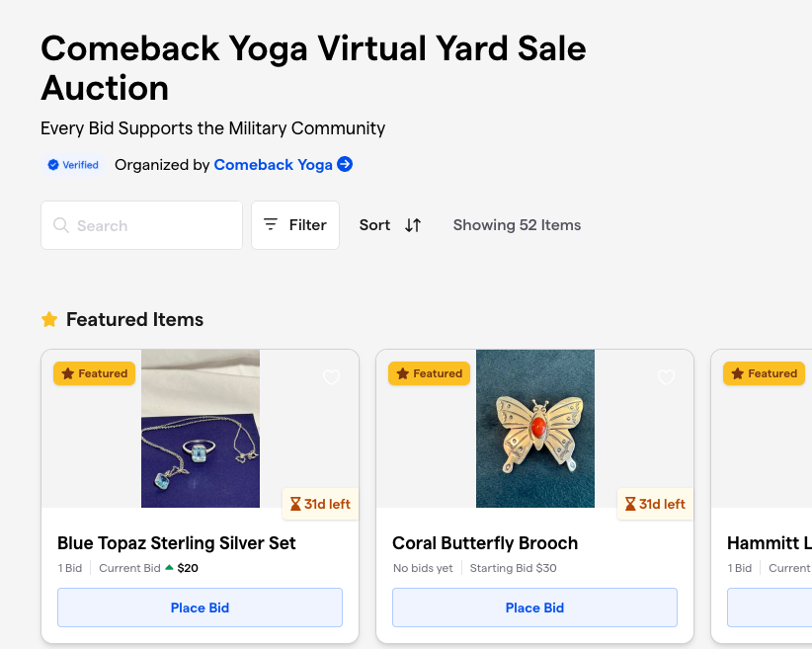Screen dimensions: 812x649
Task: Click the filter lines icon
Action: [271, 224]
